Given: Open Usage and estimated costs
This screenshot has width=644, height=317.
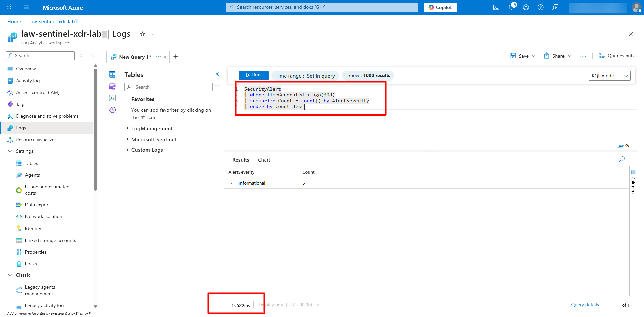Looking at the screenshot, I should point(47,190).
